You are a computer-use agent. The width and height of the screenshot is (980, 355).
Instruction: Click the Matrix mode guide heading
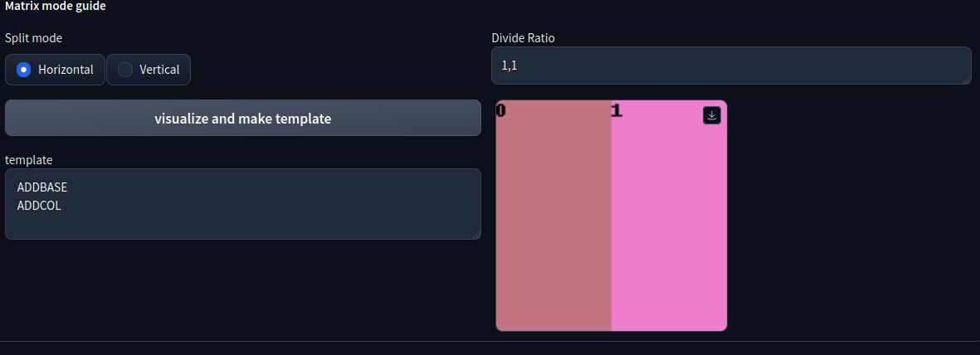tap(56, 7)
